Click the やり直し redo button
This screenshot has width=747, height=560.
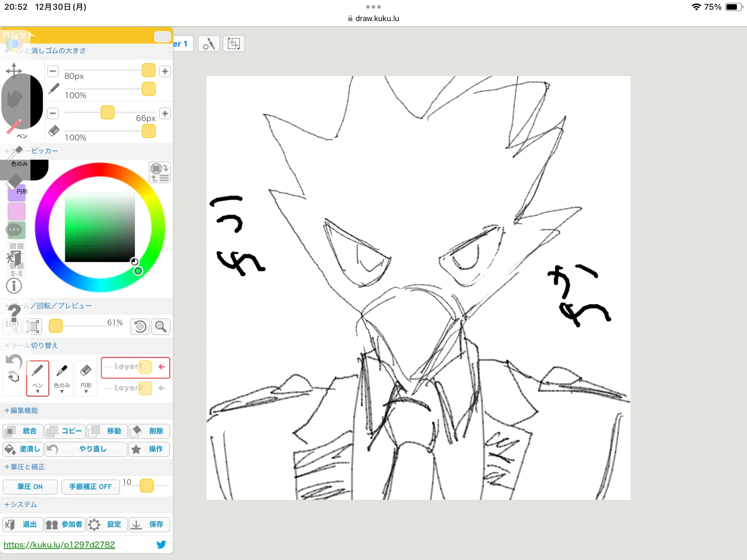pyautogui.click(x=86, y=449)
